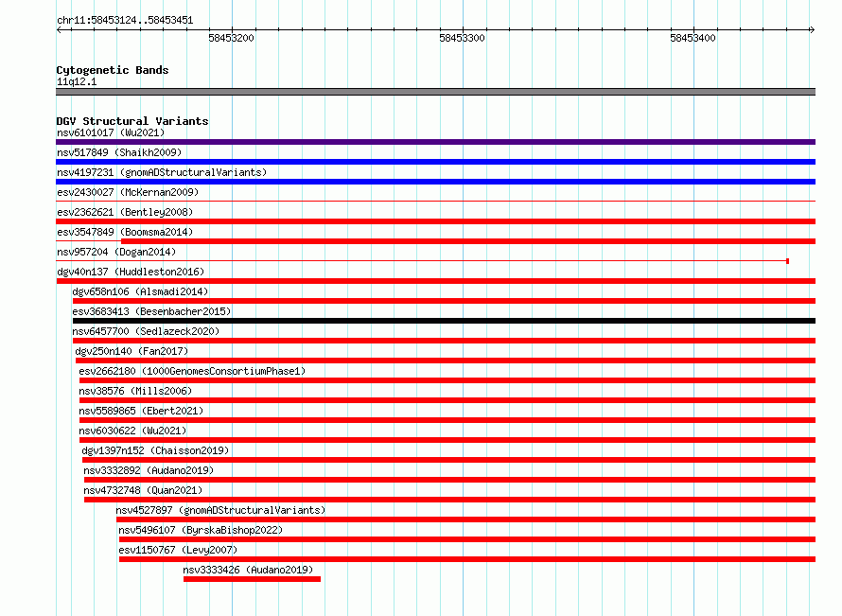Viewport: 842px width, 616px height.
Task: Click the small red end marker on nsv957204
Action: point(787,261)
